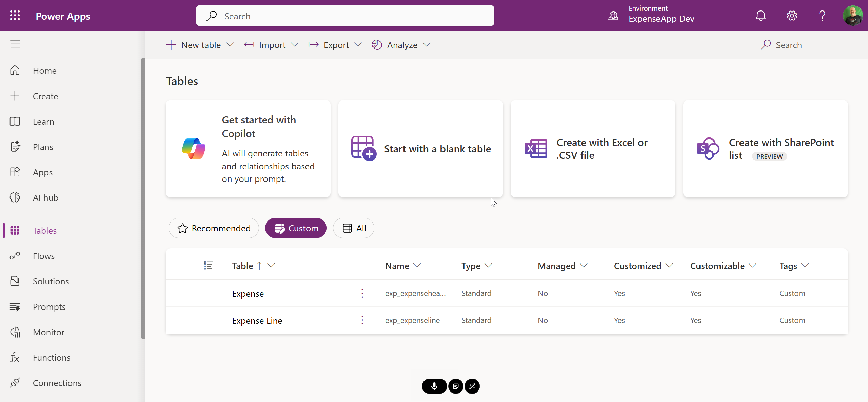Click the Environment globe icon
Viewport: 868px width, 402px height.
tap(613, 16)
